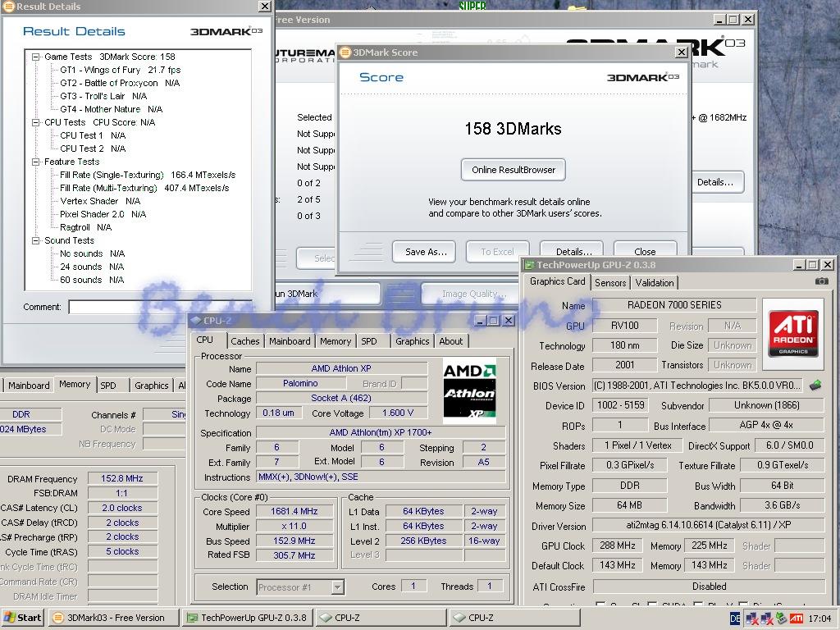
Task: Click the Bus Interface value 'AGP 4x @ 4x'
Action: click(766, 425)
